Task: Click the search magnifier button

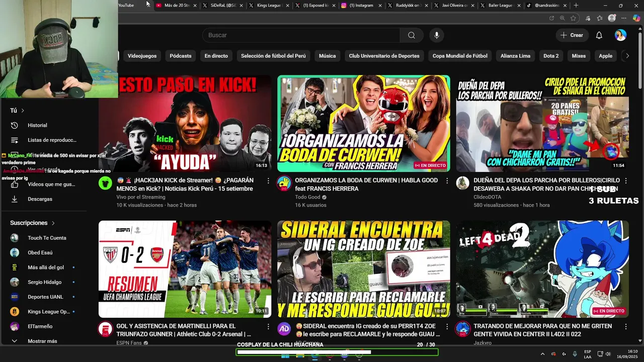Action: click(x=412, y=35)
